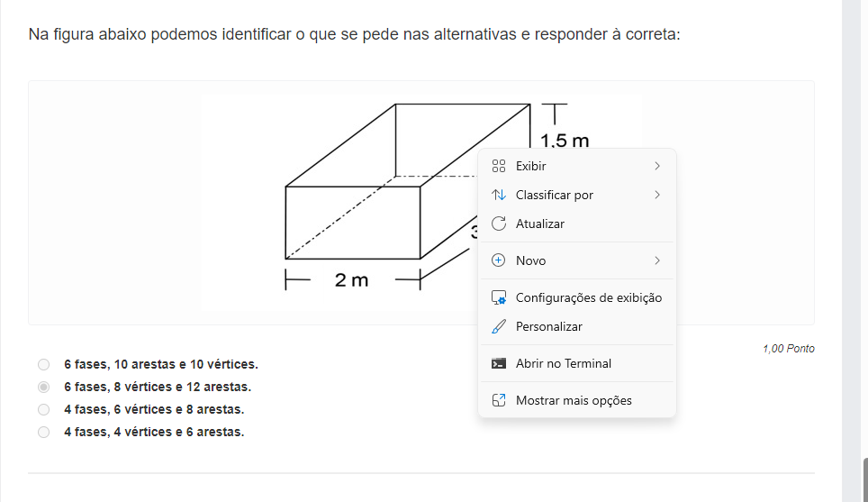
Task: Open Abrir no Terminal entry
Action: 563,363
